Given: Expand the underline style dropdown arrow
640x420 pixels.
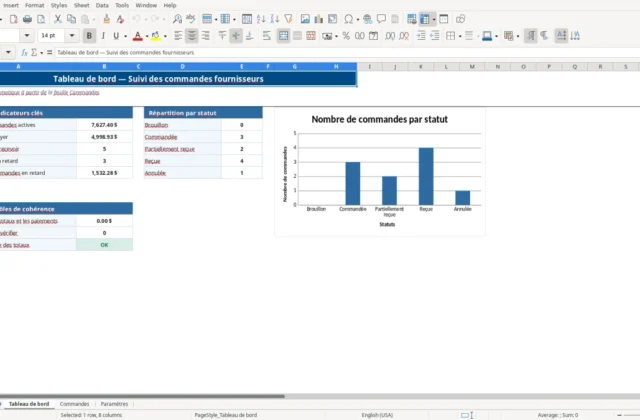Looking at the screenshot, I should [125, 36].
